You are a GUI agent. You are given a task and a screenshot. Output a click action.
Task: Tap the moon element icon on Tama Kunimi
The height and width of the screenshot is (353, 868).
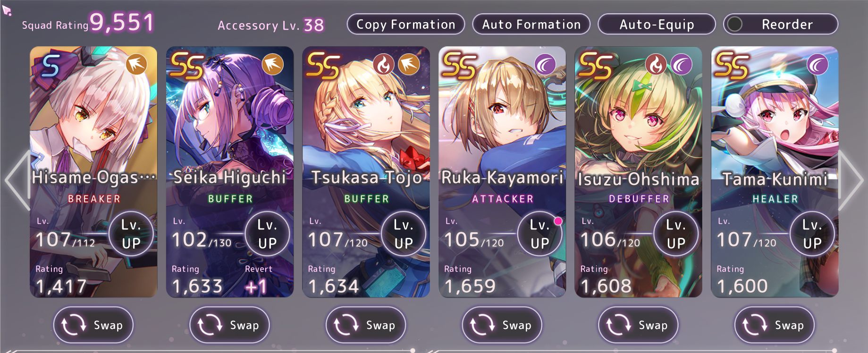(x=817, y=65)
